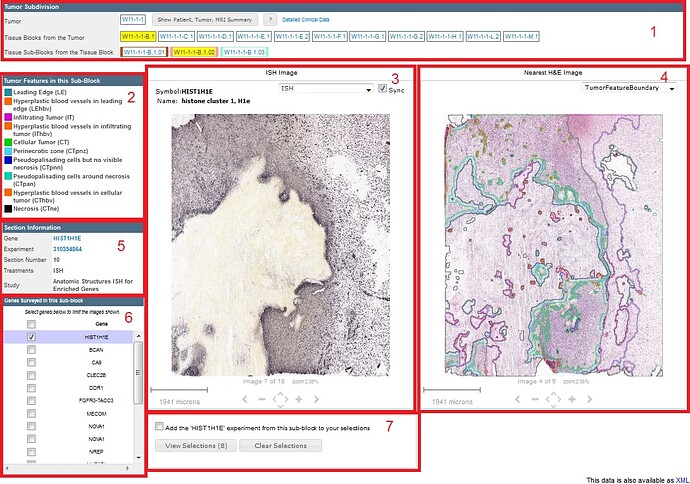Screen dimensions: 690x484
Task: Click Necrosis (CTne) color swatch
Action: tap(8, 209)
